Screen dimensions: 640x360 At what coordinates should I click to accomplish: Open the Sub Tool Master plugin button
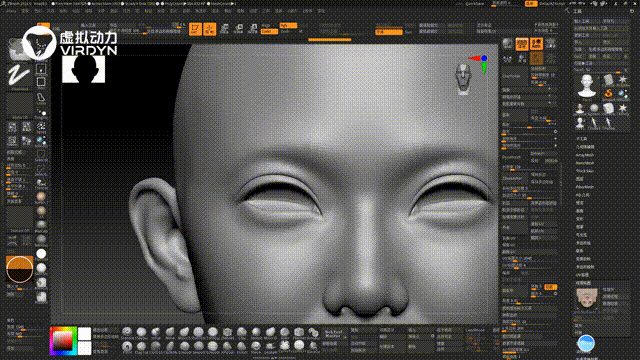pyautogui.click(x=335, y=334)
